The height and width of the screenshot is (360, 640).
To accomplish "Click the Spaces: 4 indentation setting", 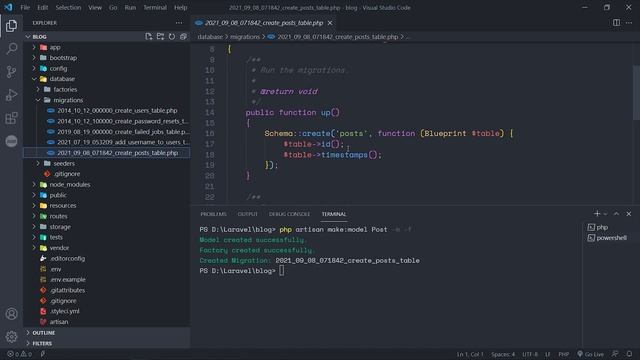I will point(503,354).
